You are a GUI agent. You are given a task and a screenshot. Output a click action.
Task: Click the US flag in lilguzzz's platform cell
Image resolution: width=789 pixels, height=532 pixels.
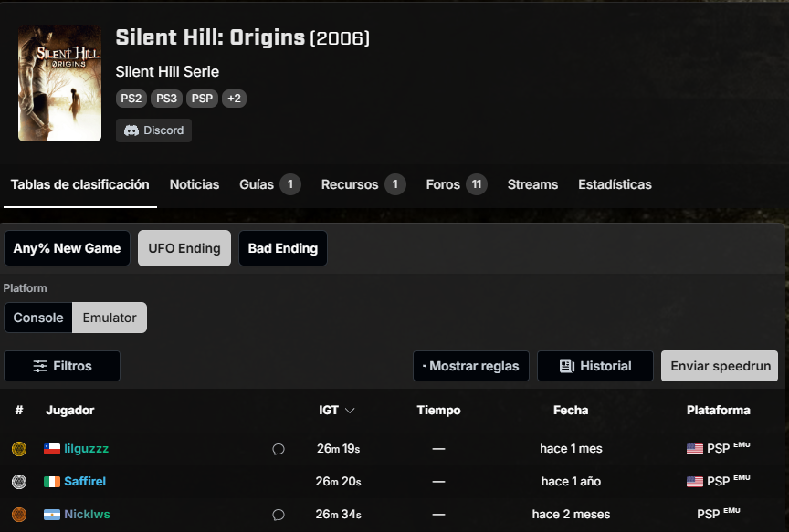694,449
